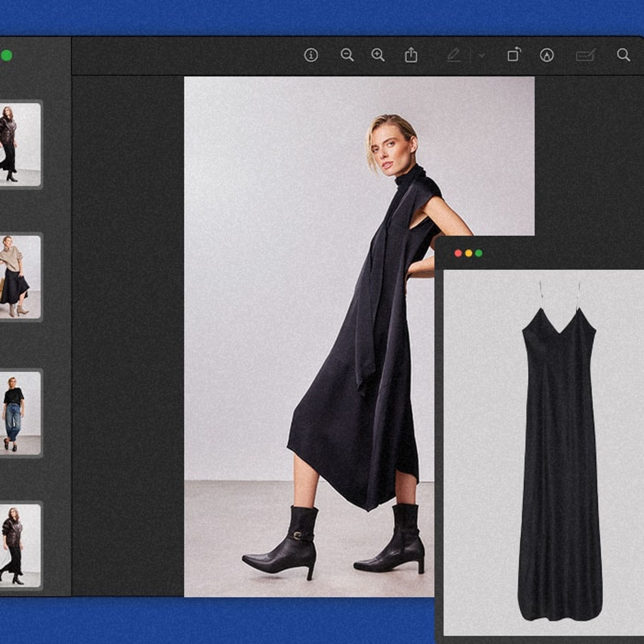Screen dimensions: 644x644
Task: Expand the highlight color dropdown chevron
Action: (482, 55)
